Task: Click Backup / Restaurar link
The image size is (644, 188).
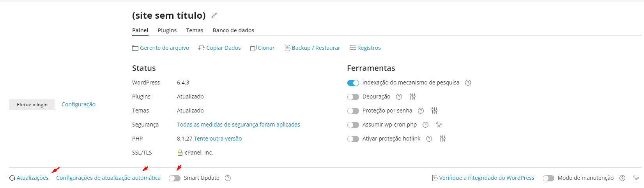Action: click(x=315, y=48)
